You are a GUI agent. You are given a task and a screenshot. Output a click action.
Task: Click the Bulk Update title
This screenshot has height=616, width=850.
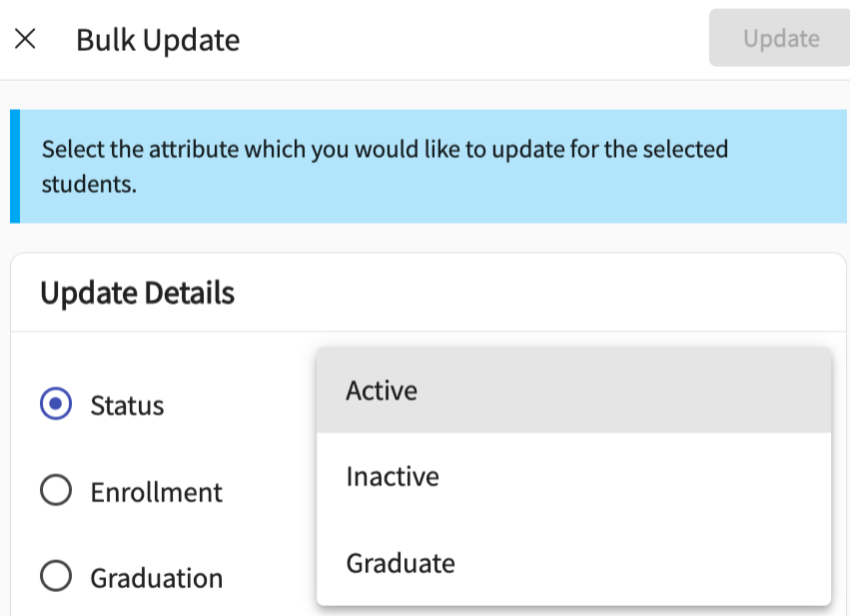(x=158, y=40)
